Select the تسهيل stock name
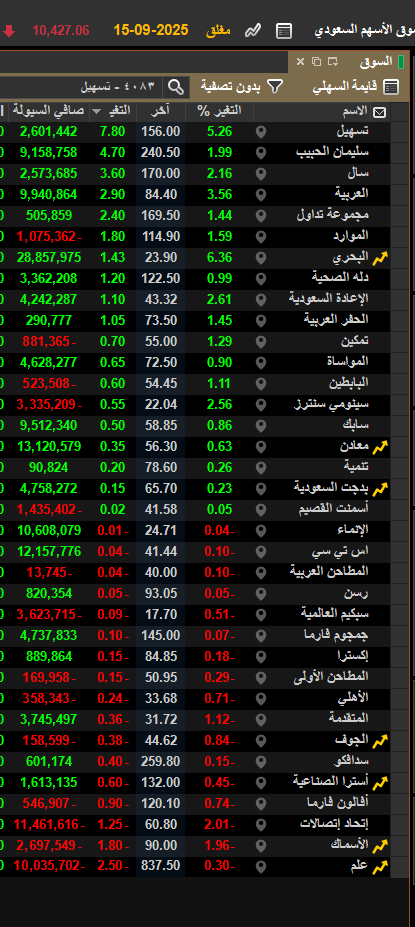 click(353, 131)
